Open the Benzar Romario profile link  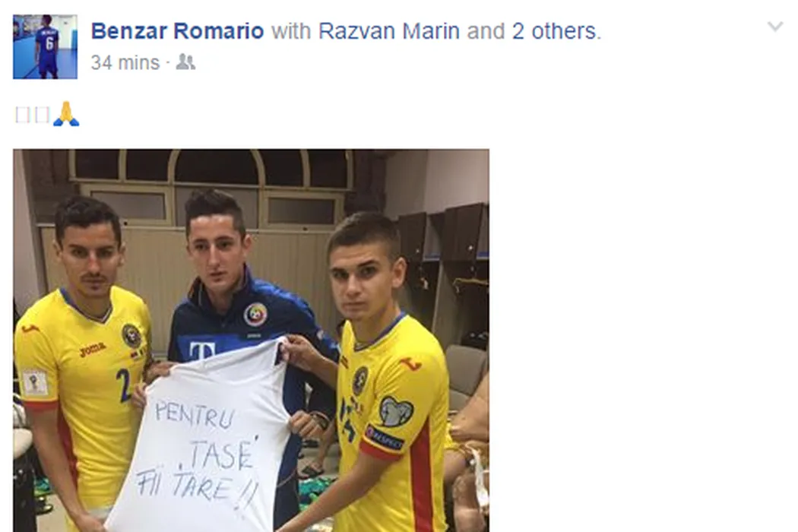[177, 31]
